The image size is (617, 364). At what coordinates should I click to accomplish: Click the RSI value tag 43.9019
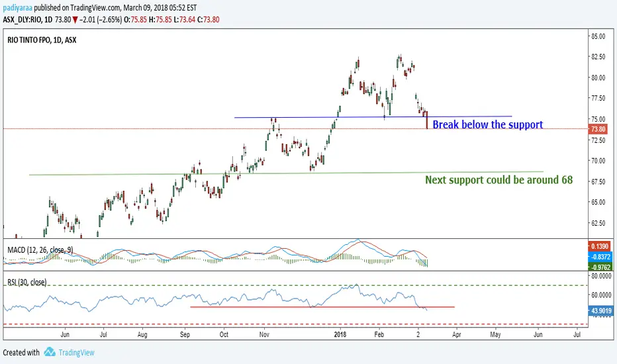tap(600, 311)
